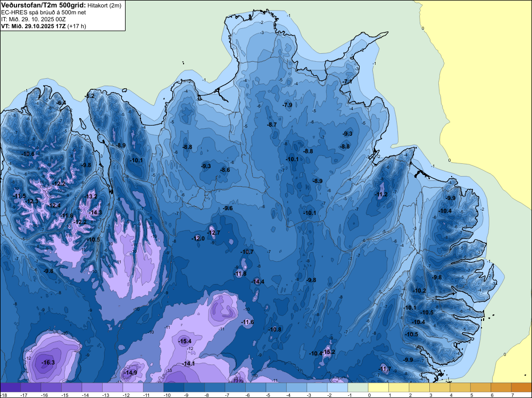Click the -13.2 temperature value
Viewport: 532px width, 398px height.
click(90, 196)
